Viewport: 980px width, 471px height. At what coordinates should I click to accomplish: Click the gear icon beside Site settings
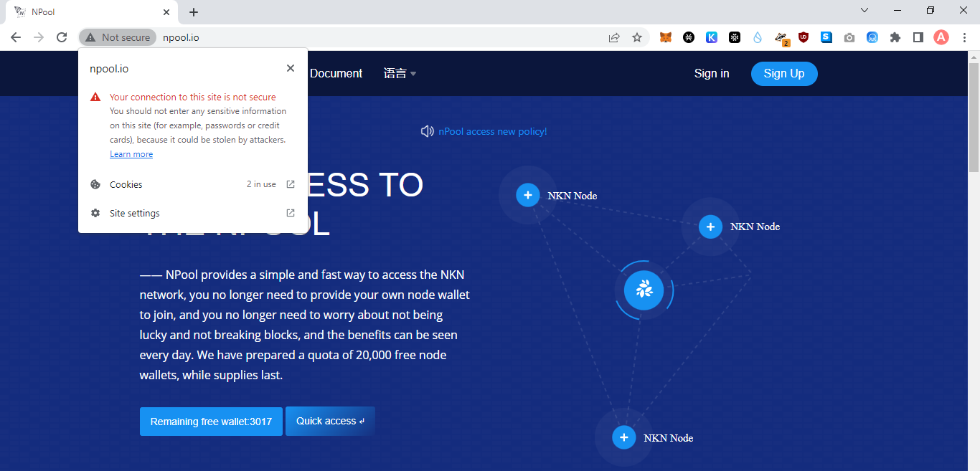coord(95,213)
